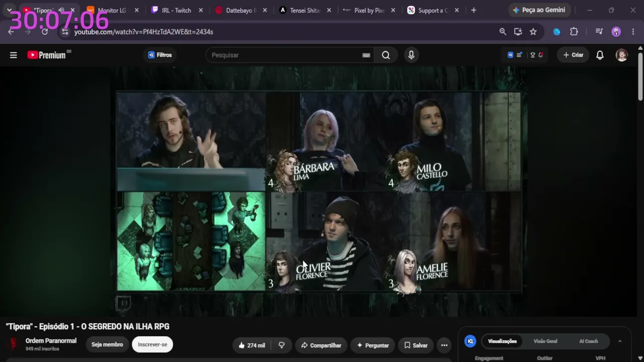The image size is (644, 362).
Task: Go back to previous page
Action: [x=11, y=32]
